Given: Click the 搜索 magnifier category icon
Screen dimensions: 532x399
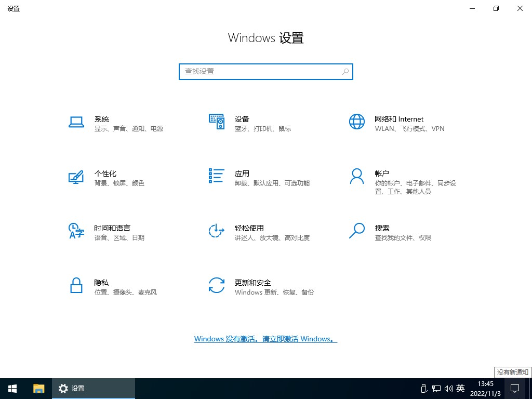Looking at the screenshot, I should tap(357, 231).
